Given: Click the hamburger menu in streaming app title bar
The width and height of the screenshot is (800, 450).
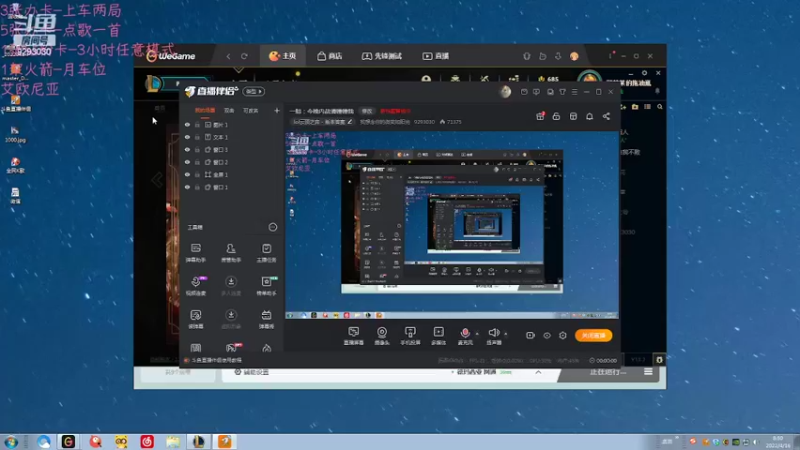Looking at the screenshot, I should (574, 92).
